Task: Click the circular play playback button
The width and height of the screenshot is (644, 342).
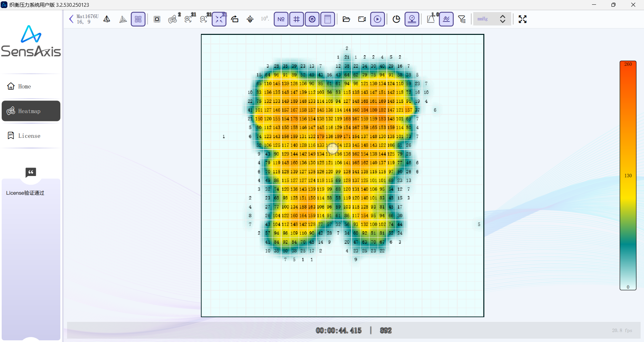Action: [378, 19]
